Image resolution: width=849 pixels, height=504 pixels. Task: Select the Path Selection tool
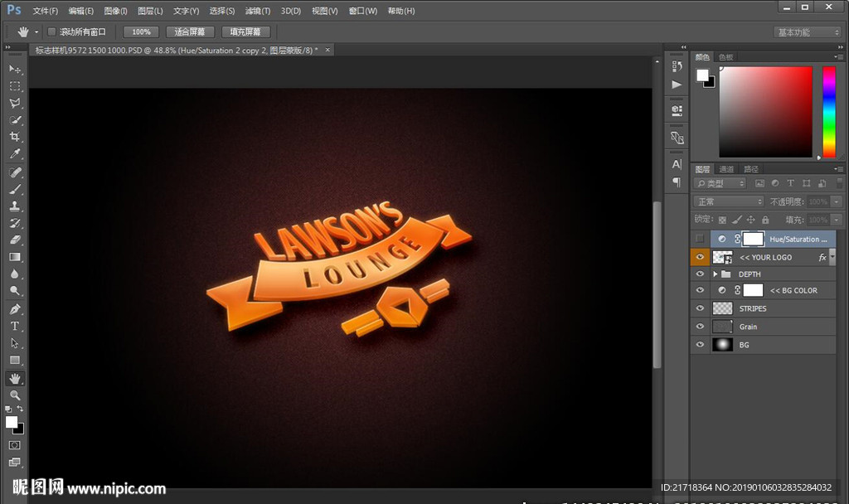click(15, 343)
